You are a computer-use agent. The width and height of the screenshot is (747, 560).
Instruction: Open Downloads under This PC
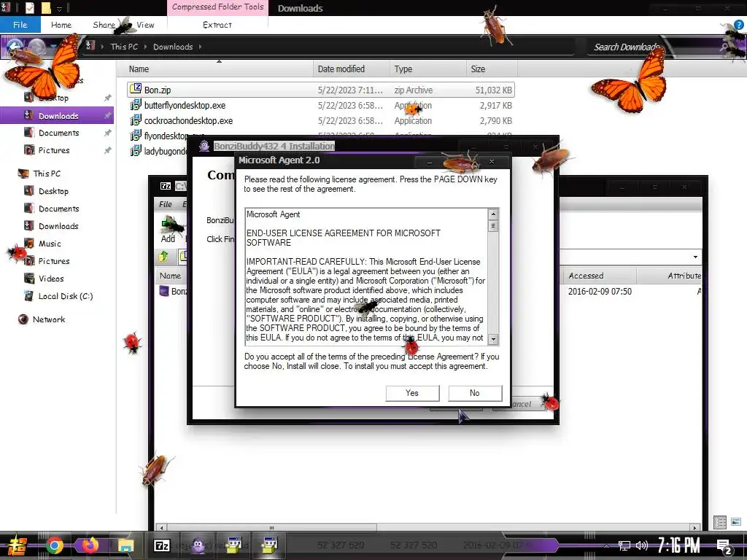[x=58, y=226]
